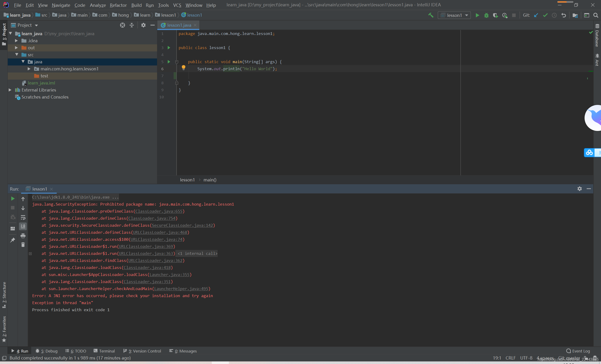The height and width of the screenshot is (364, 601).
Task: Click the Git commit checkmark icon
Action: pyautogui.click(x=545, y=15)
